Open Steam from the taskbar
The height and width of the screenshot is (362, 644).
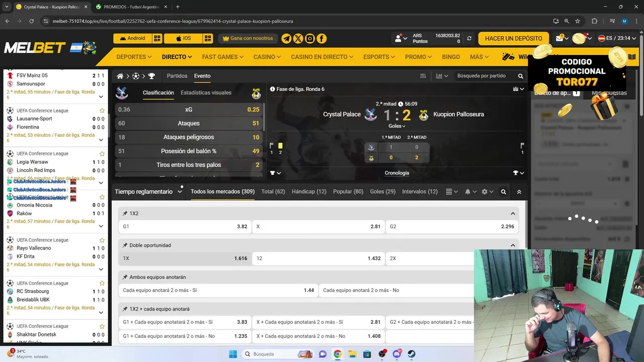coord(412,354)
